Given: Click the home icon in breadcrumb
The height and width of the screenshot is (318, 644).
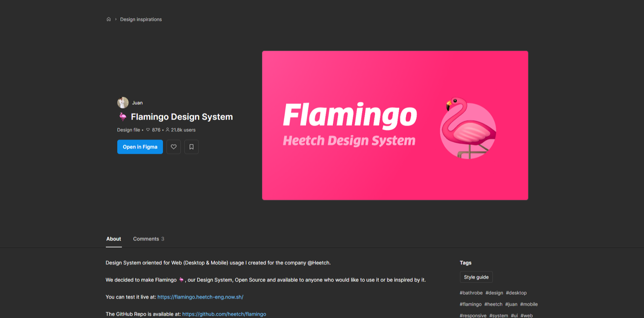Looking at the screenshot, I should [109, 19].
